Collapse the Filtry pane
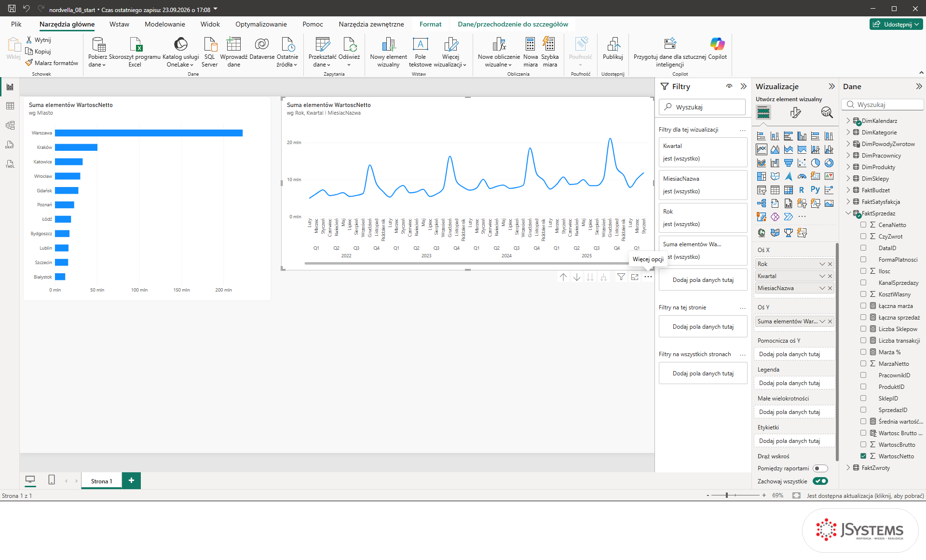This screenshot has height=560, width=926. click(743, 86)
